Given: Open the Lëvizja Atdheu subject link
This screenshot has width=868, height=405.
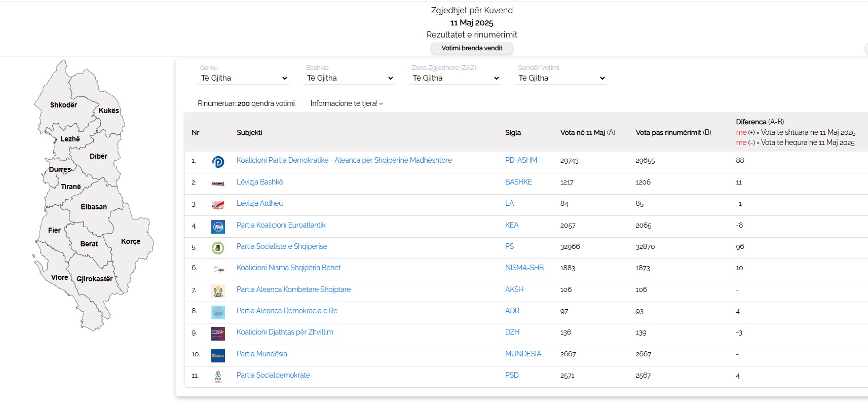Looking at the screenshot, I should coord(259,203).
